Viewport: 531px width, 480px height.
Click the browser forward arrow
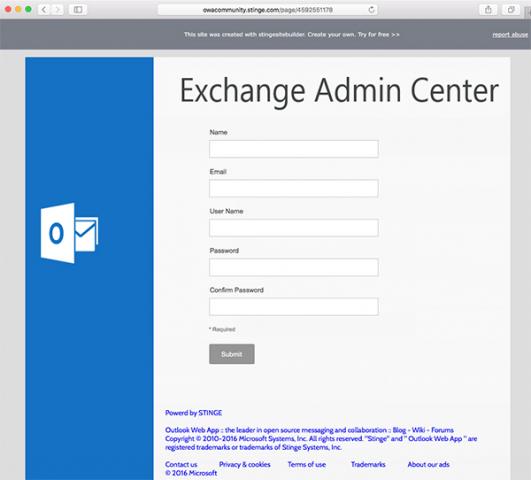click(58, 9)
